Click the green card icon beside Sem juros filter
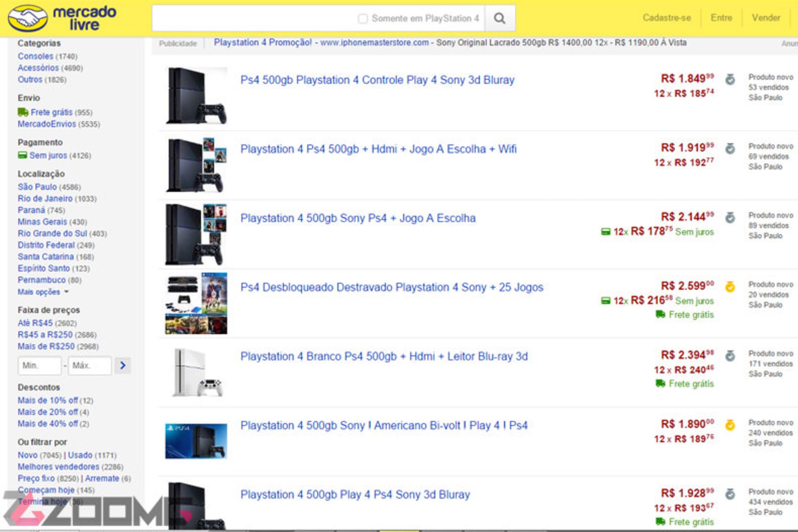The width and height of the screenshot is (798, 532). (x=22, y=155)
